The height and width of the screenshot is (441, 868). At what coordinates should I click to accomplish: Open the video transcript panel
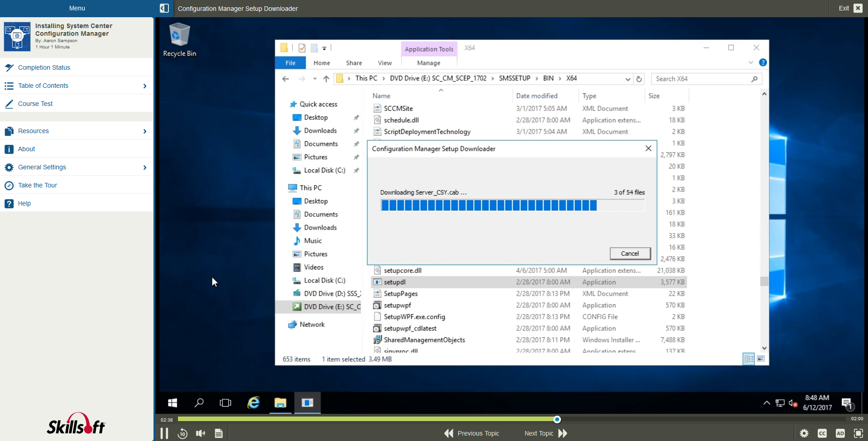(219, 433)
